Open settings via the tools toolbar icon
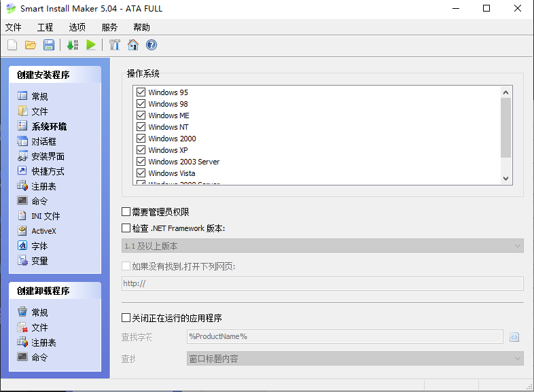 (115, 45)
